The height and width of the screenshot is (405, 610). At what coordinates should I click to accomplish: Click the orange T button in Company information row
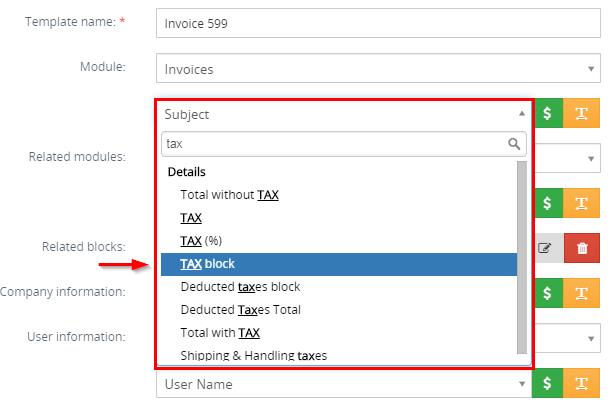point(581,292)
